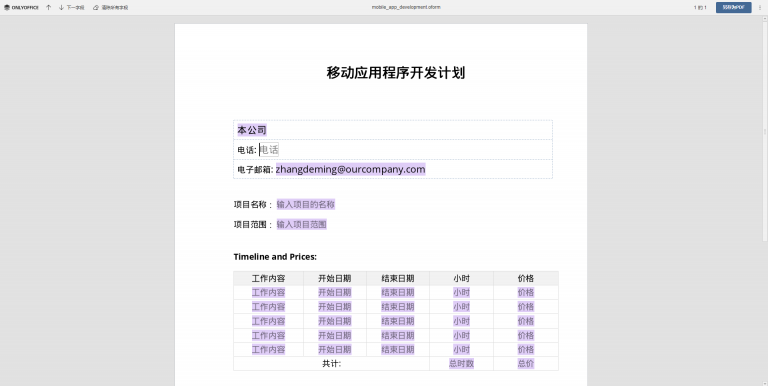Viewport: 768px width, 386px height.
Task: Click the 开始日期 table header cell
Action: (x=335, y=278)
